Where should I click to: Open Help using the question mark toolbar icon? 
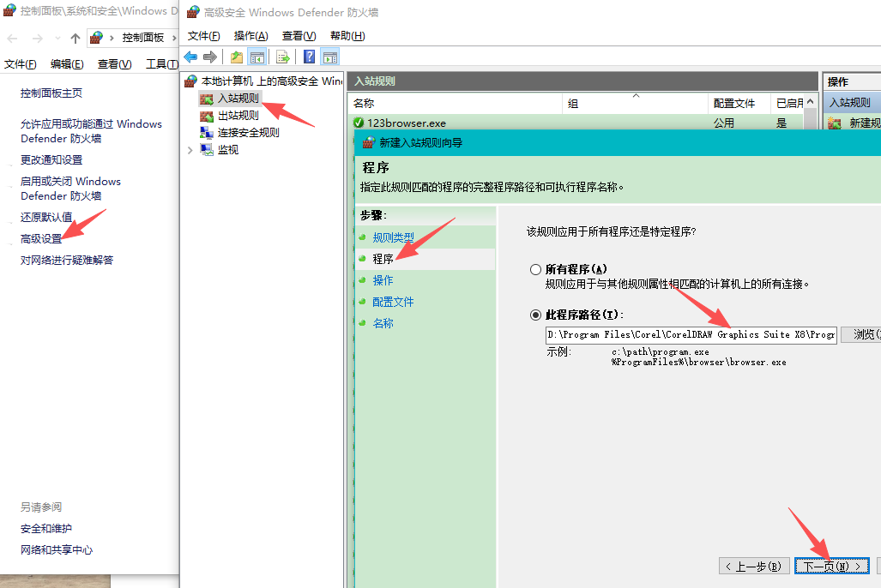pos(307,57)
